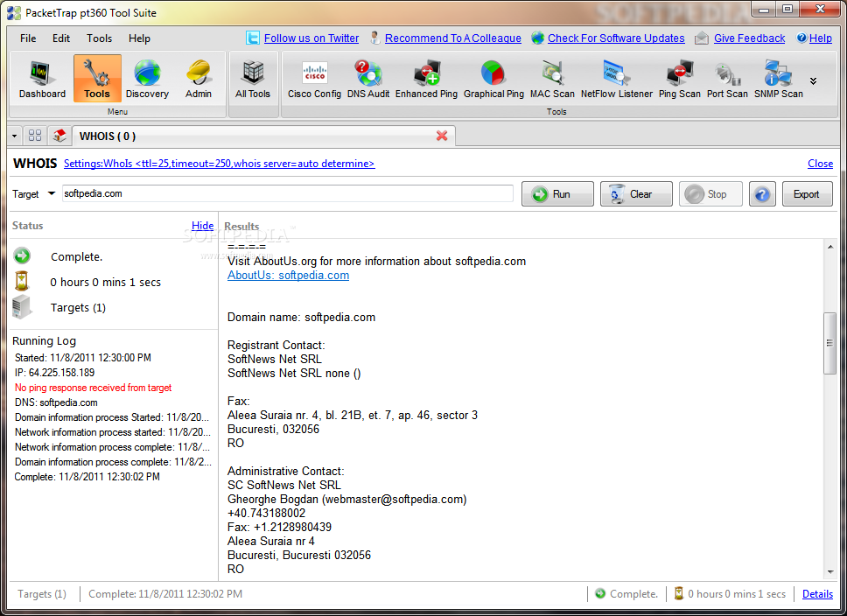Screen dimensions: 847x616
Task: Launch the Cisco Config tool
Action: 314,80
